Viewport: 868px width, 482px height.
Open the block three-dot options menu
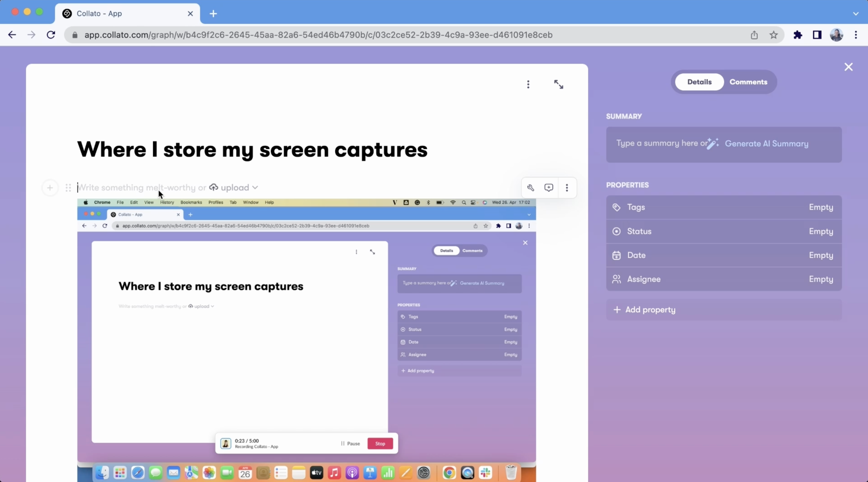(x=567, y=188)
